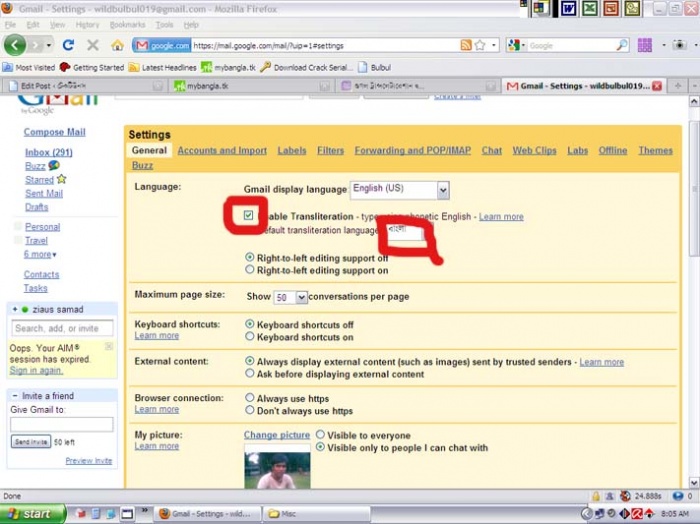Open the mybangla.tk bookmark
Viewport: 700px width, 524px height.
[x=228, y=67]
